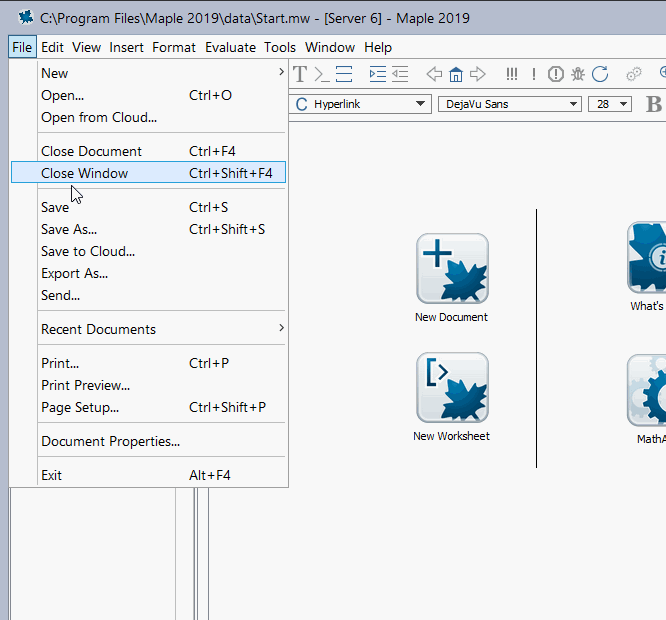Click the home page icon
The width and height of the screenshot is (666, 620).
[x=456, y=74]
